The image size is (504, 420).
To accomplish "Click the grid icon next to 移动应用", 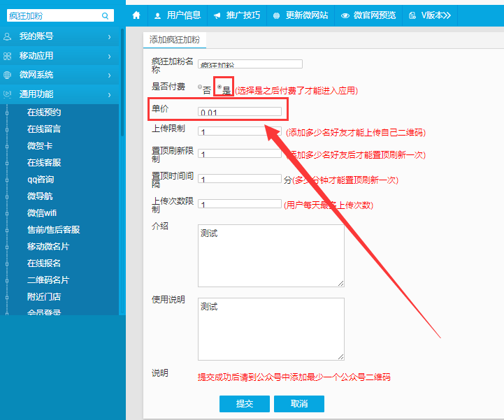I will click(x=7, y=56).
